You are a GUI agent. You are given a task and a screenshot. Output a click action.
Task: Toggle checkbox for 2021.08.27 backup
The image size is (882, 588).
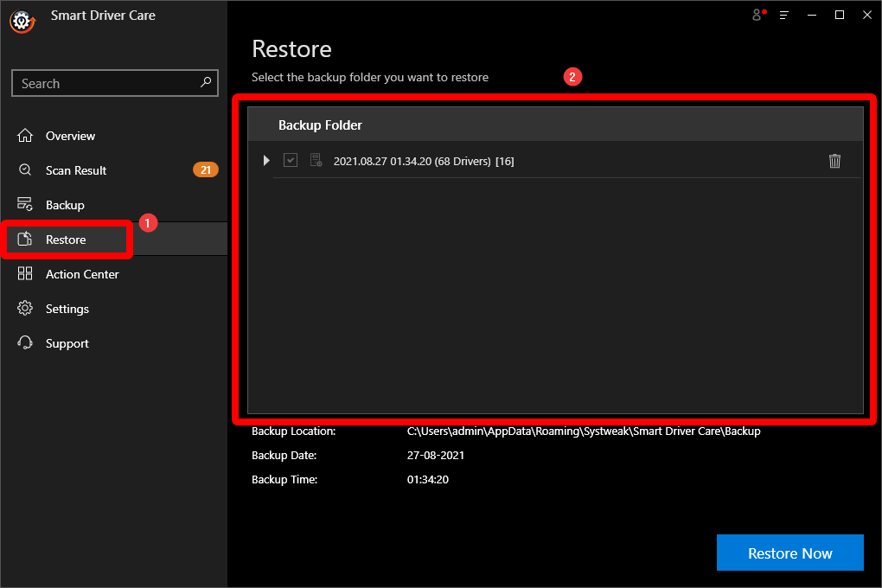291,160
